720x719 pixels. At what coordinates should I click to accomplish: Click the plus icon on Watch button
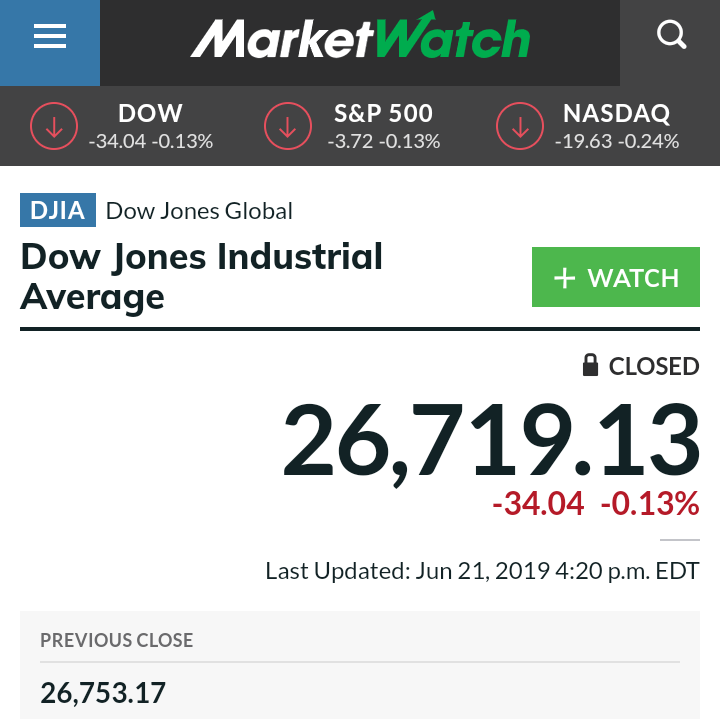click(564, 278)
